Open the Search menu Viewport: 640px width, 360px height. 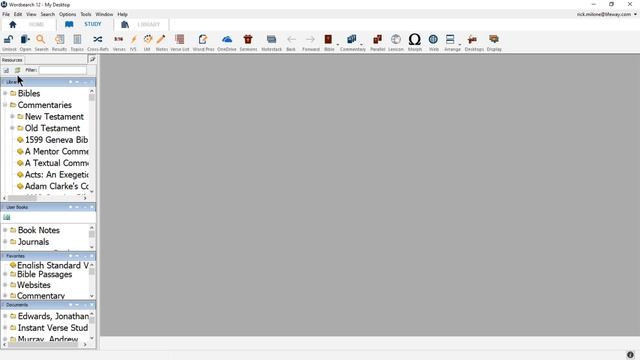[47, 14]
